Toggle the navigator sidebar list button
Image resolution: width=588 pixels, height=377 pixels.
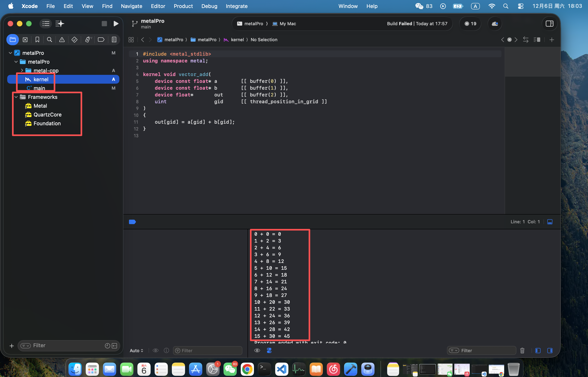point(46,23)
